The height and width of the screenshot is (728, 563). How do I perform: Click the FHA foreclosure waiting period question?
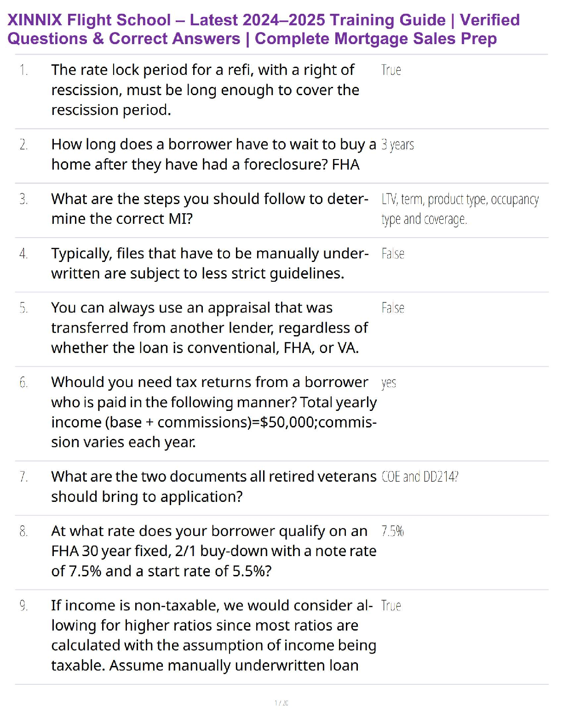pyautogui.click(x=213, y=154)
